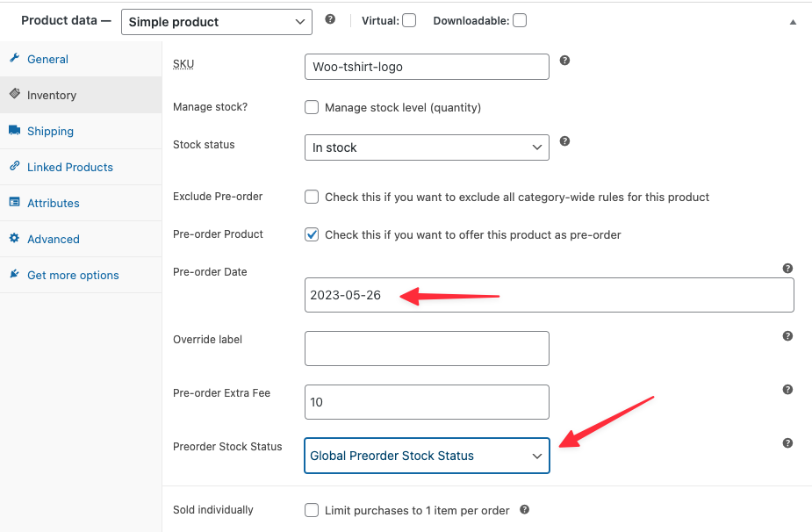Click the help icon next to SKU field
The height and width of the screenshot is (532, 812).
(x=564, y=61)
